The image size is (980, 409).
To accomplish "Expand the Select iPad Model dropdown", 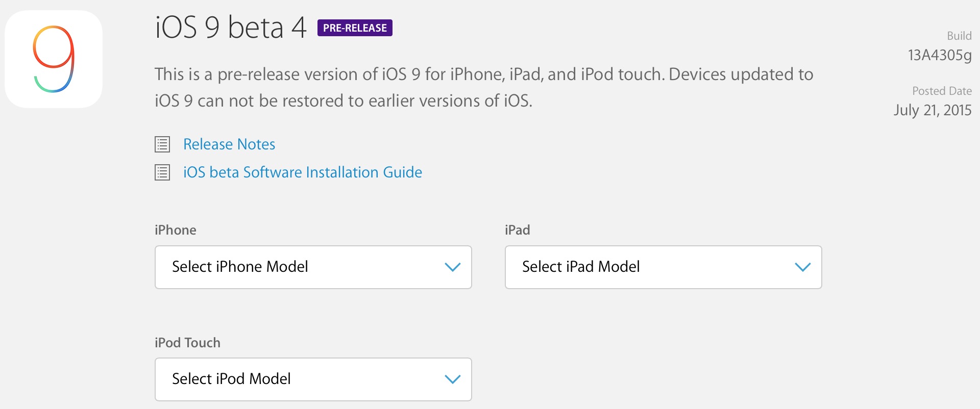I will pos(664,267).
